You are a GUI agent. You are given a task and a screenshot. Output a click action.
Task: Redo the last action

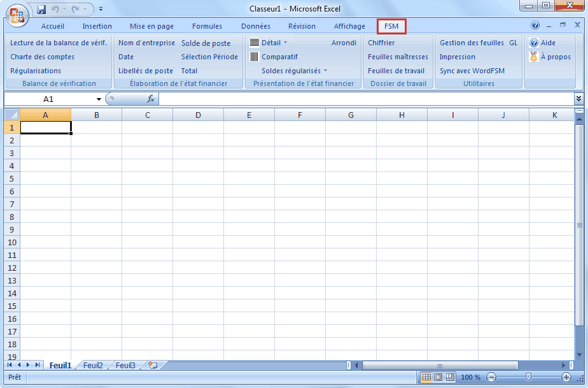(75, 9)
